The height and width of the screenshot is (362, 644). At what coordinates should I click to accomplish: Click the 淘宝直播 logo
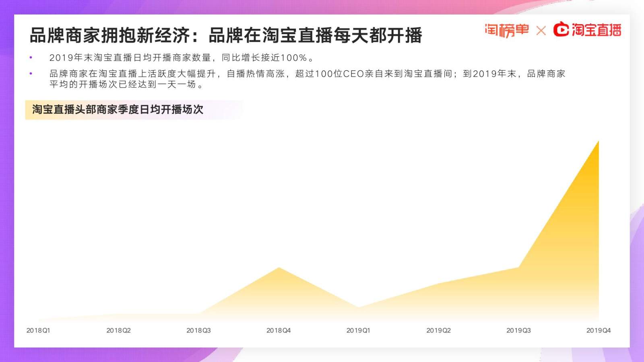(x=588, y=29)
